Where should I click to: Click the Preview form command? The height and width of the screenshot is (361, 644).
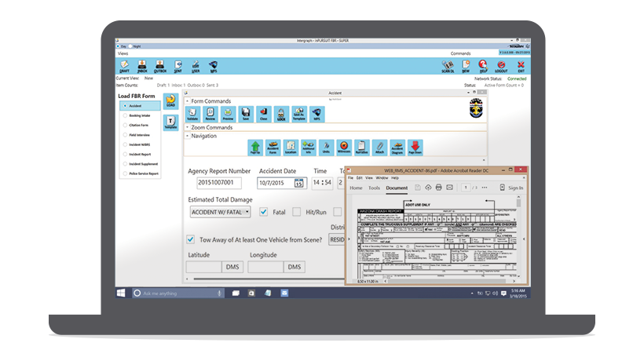[228, 114]
